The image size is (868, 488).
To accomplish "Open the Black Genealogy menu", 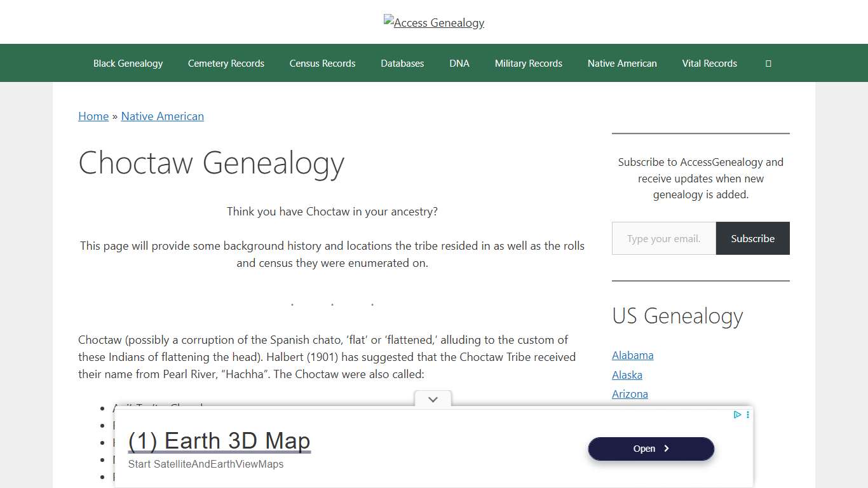I will [x=128, y=63].
